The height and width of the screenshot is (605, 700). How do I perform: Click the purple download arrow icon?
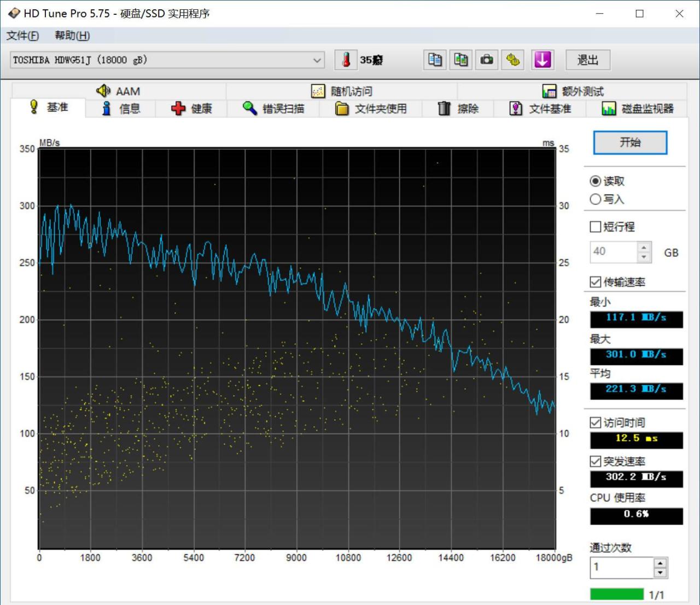[542, 60]
